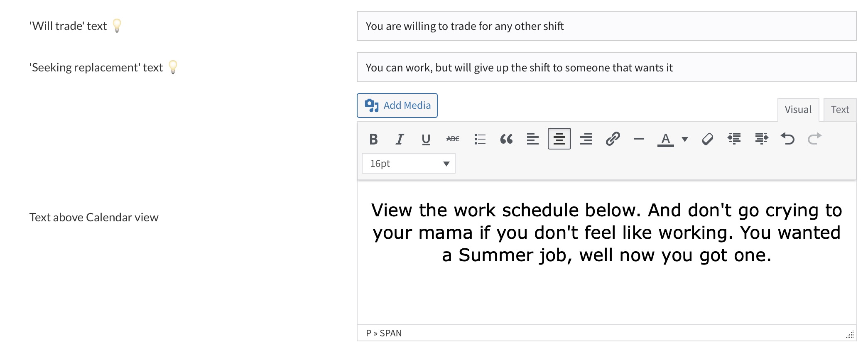Open the 16pt font size dropdown
The height and width of the screenshot is (343, 868).
pyautogui.click(x=409, y=164)
